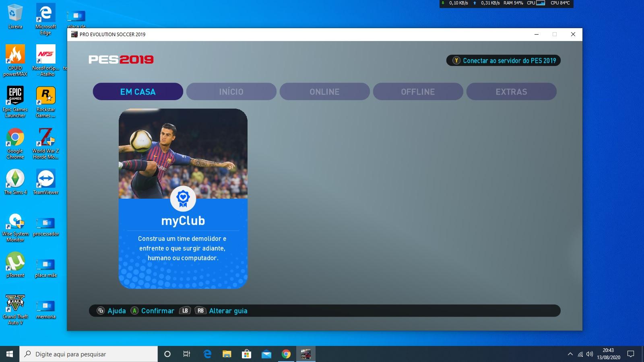Open Edge from the taskbar
644x362 pixels.
[x=207, y=354]
